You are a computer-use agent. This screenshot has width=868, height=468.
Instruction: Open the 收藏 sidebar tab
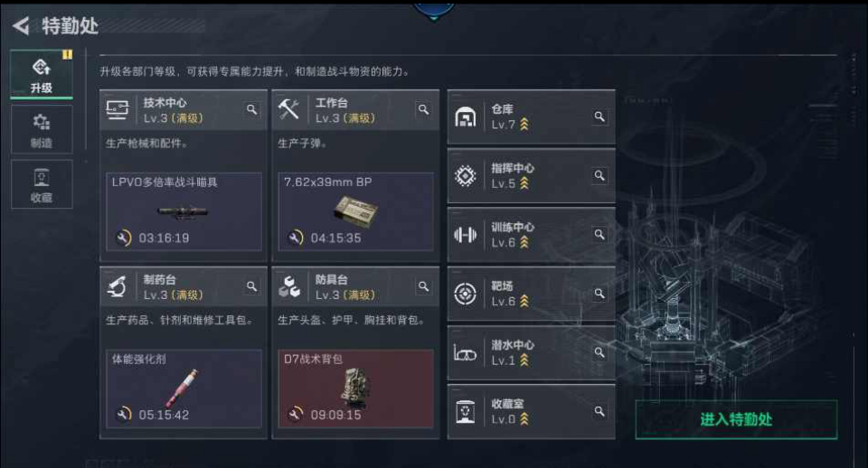coord(42,184)
